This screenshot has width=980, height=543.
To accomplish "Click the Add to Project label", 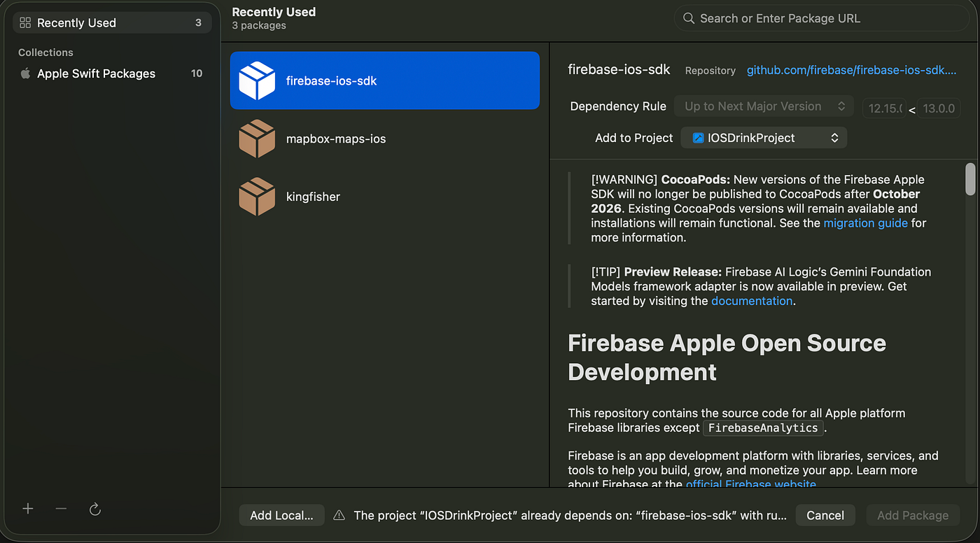I will point(633,138).
